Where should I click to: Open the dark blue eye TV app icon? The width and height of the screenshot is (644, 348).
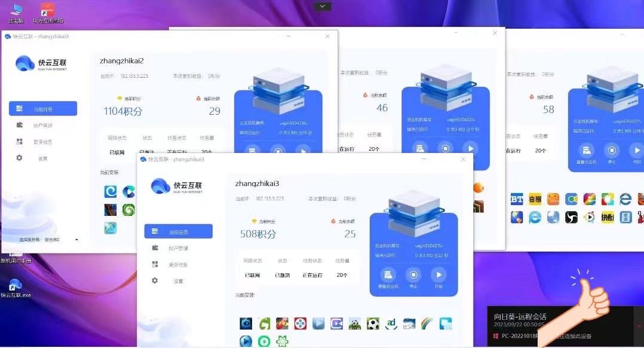pos(246,323)
